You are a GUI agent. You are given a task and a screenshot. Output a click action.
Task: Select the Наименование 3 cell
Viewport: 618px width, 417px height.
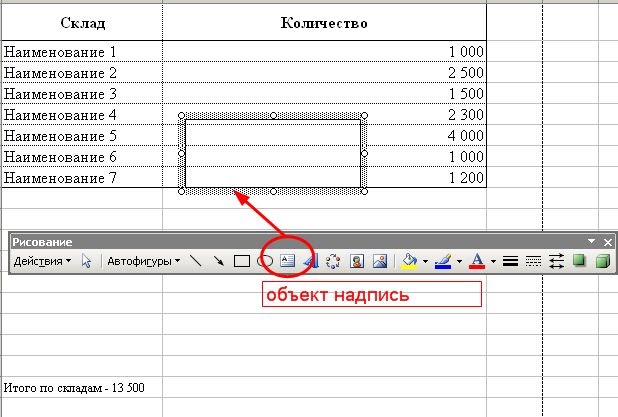(82, 94)
